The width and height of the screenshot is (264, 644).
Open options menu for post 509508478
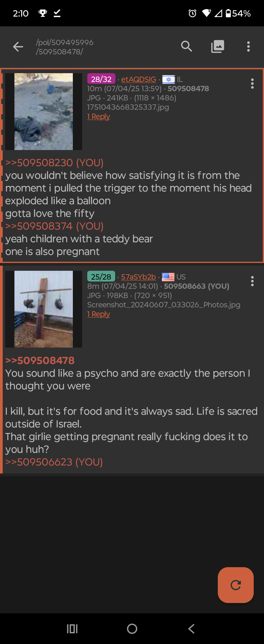click(252, 83)
